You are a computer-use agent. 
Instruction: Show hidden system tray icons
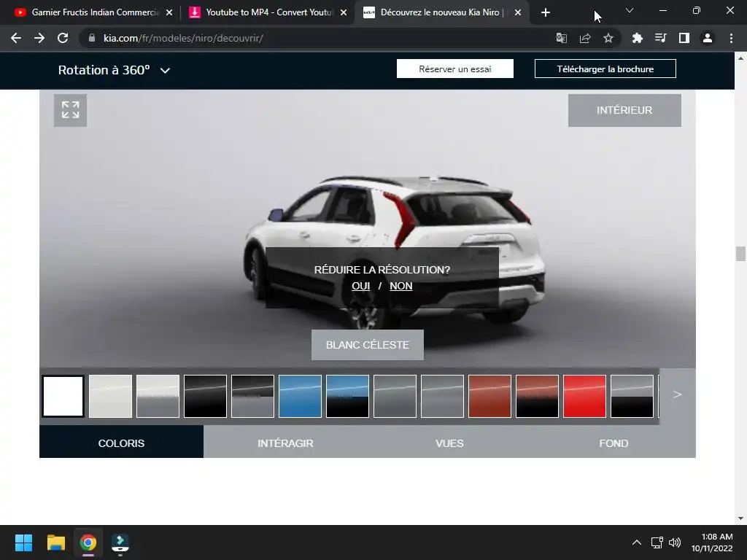click(636, 542)
